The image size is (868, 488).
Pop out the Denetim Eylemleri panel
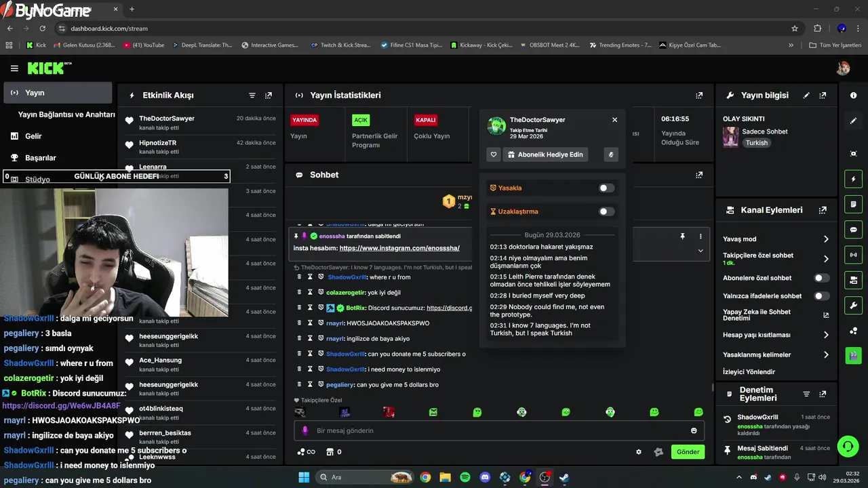tap(823, 394)
